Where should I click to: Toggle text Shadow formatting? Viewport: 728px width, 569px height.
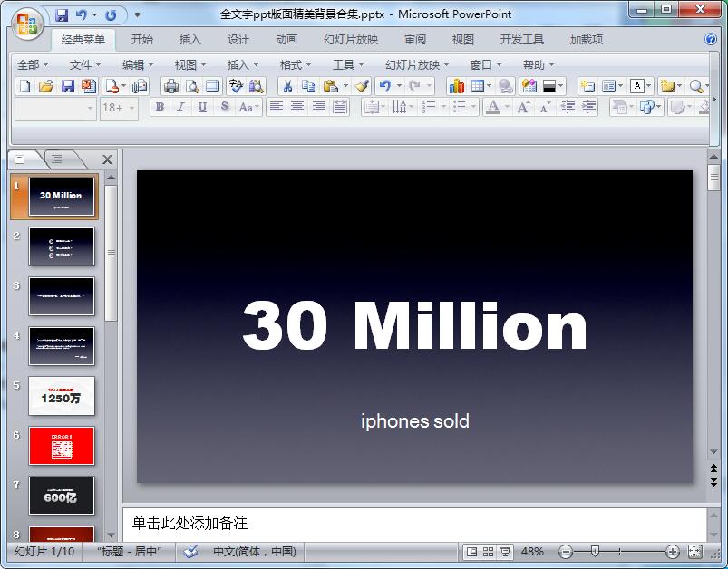click(225, 108)
